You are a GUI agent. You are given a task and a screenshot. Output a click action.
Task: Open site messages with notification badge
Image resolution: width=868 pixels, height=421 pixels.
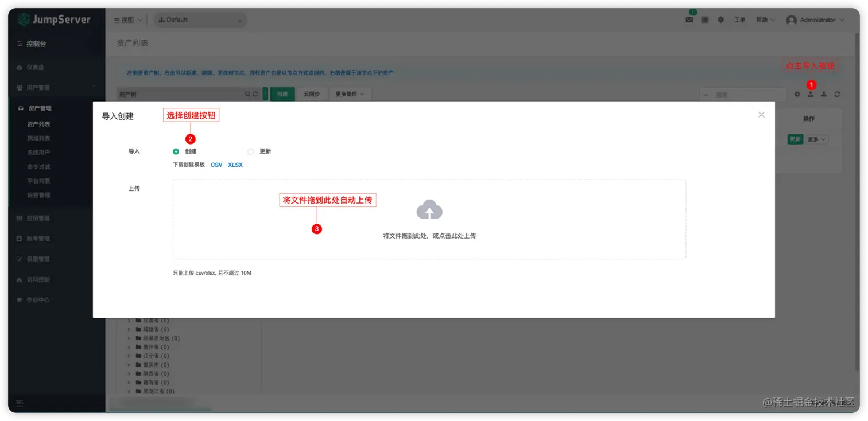(689, 20)
